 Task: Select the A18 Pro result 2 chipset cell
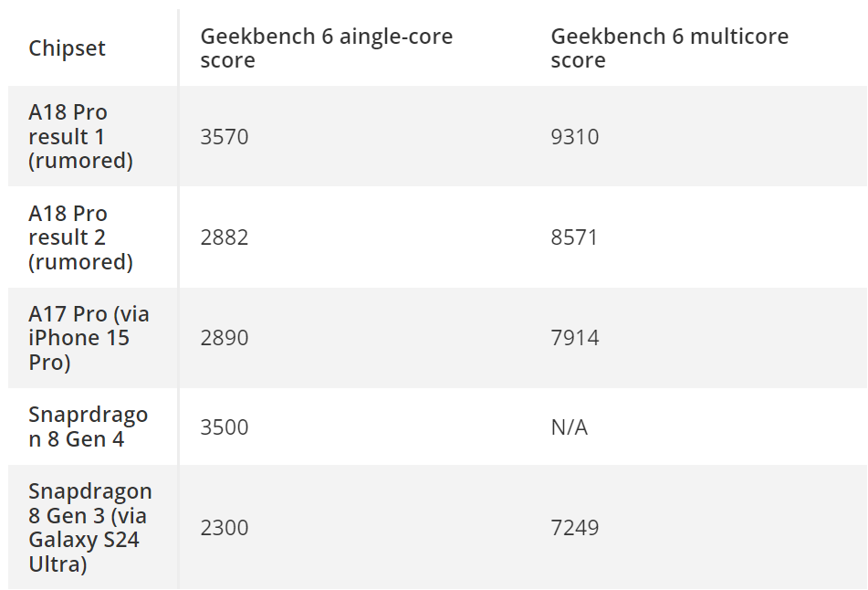(x=80, y=237)
